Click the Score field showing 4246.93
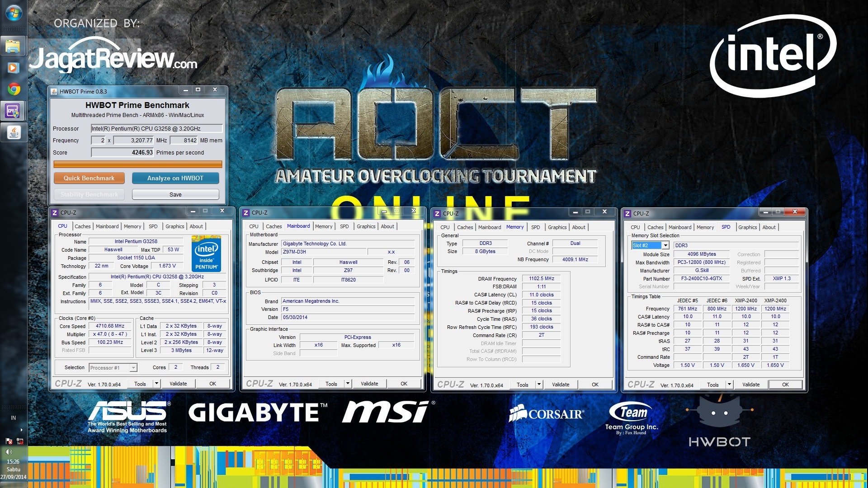The height and width of the screenshot is (488, 868). pyautogui.click(x=123, y=153)
